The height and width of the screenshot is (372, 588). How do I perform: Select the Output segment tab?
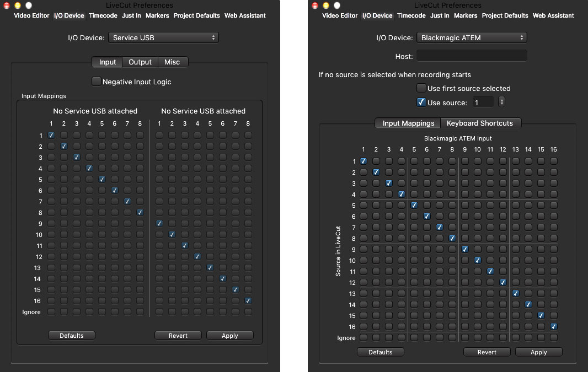point(140,62)
